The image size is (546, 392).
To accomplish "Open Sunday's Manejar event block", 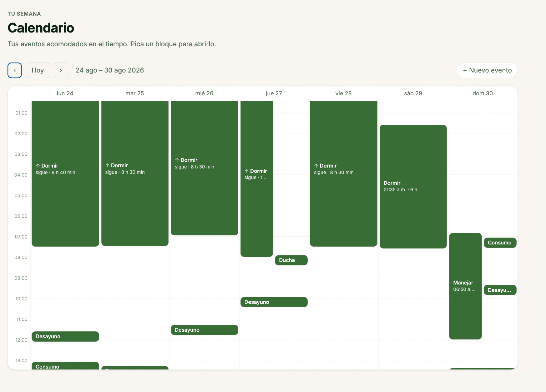I will point(465,286).
